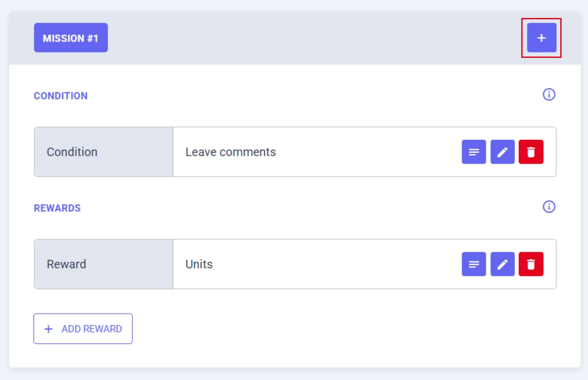This screenshot has width=588, height=380.
Task: Edit the Leave comments condition
Action: click(x=502, y=152)
